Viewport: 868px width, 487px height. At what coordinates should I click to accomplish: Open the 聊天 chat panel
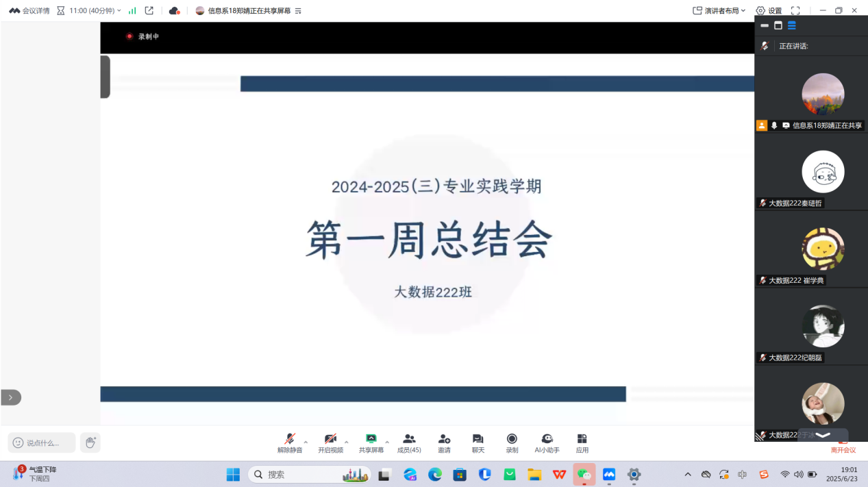click(478, 442)
